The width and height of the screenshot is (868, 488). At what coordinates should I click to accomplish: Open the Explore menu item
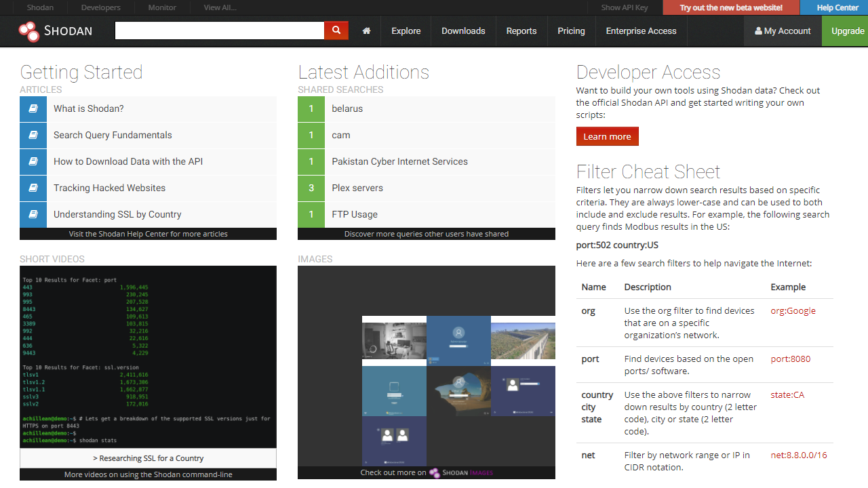point(406,31)
